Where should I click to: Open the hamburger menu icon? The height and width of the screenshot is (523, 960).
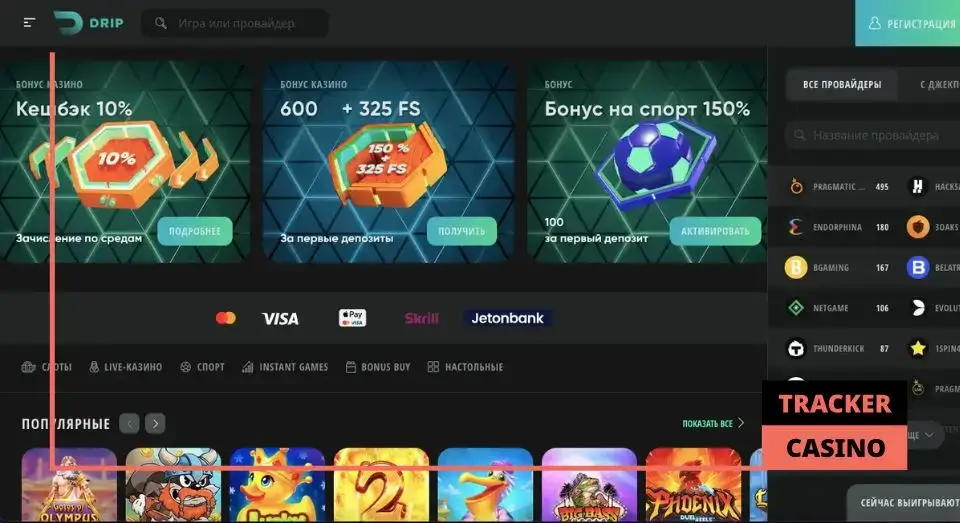pyautogui.click(x=29, y=23)
